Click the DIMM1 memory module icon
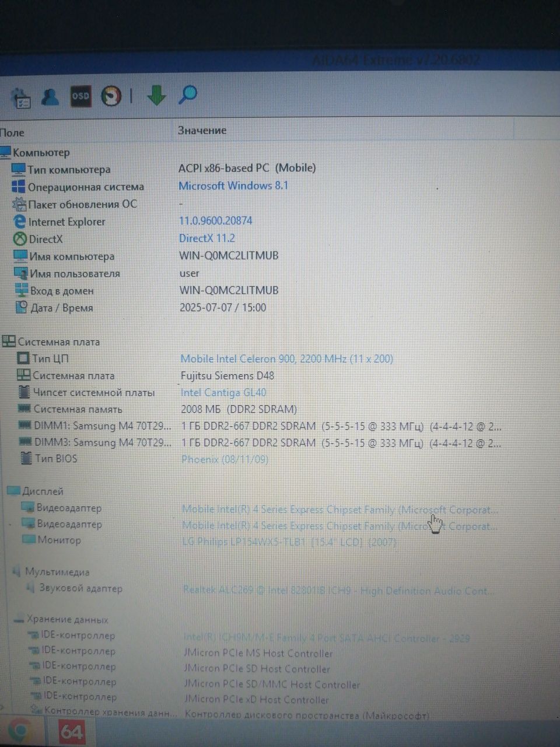The image size is (560, 747). pos(24,425)
